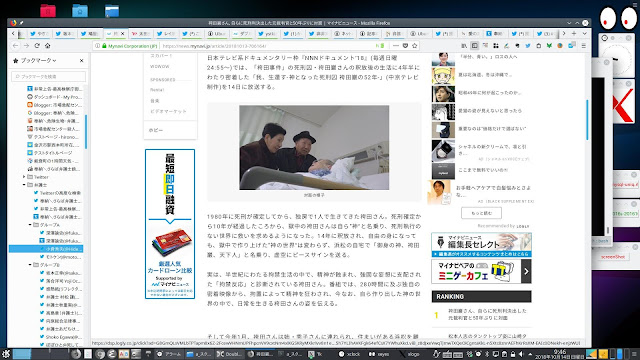Click the taskbar clock showing 9:46
Viewport: 640px width, 360px height.
click(x=559, y=354)
